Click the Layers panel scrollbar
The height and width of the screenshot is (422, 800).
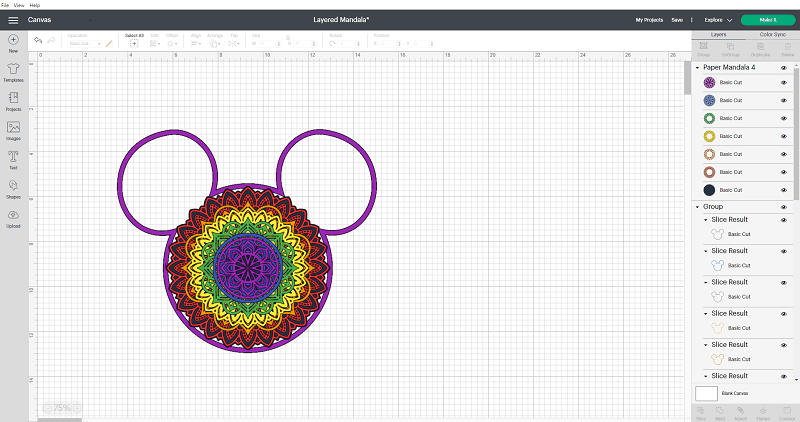pyautogui.click(x=796, y=134)
